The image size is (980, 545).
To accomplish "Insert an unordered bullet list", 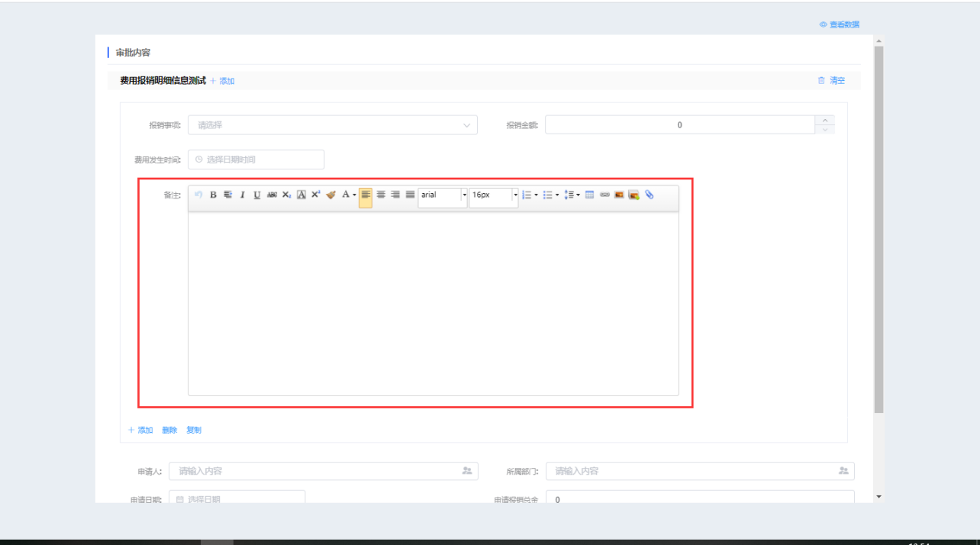I will (x=547, y=195).
